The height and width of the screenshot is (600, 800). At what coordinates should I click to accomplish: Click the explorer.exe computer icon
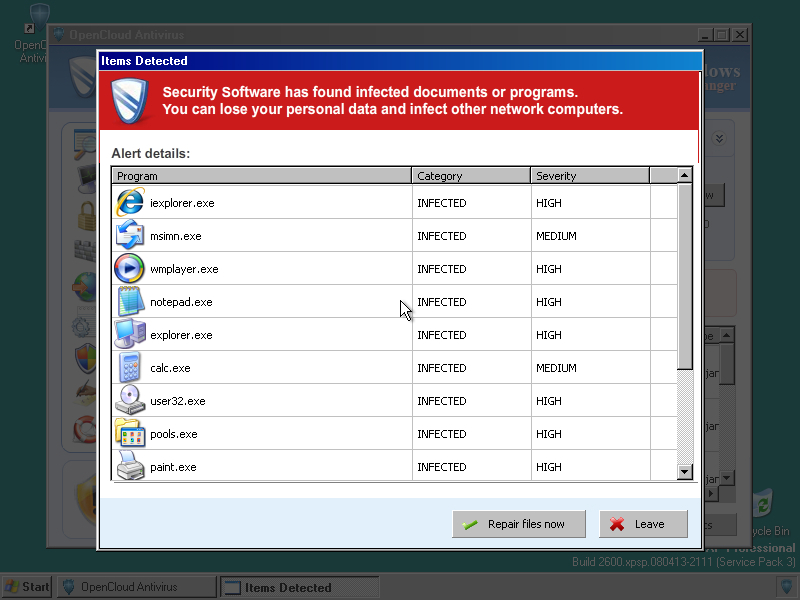pyautogui.click(x=130, y=334)
